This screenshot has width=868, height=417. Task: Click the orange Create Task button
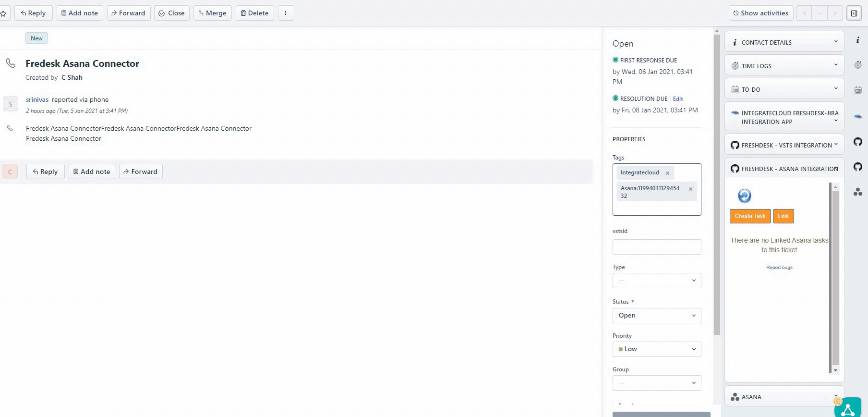[x=750, y=216]
